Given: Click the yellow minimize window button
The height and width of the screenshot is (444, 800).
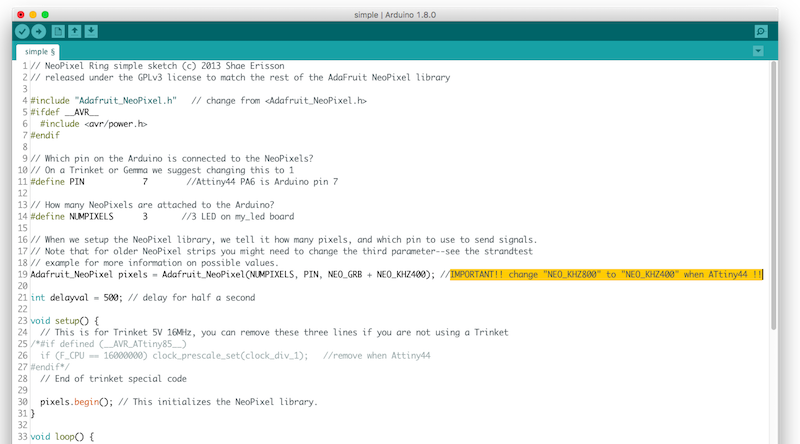Looking at the screenshot, I should tap(33, 15).
